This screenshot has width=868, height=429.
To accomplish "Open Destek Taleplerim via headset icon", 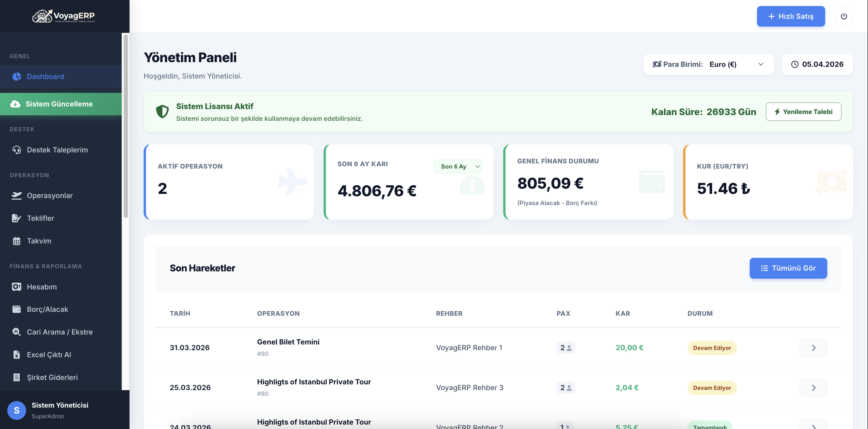I will pyautogui.click(x=16, y=150).
